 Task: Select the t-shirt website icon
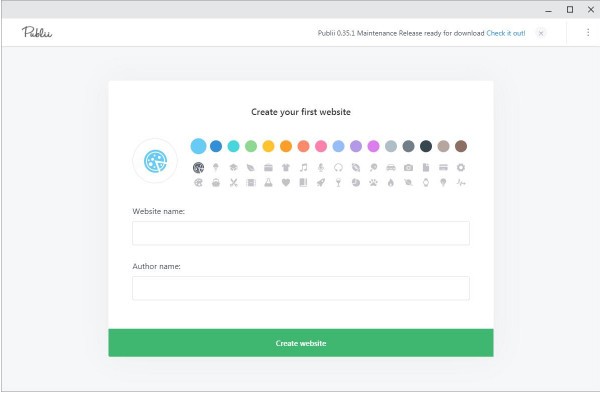pyautogui.click(x=286, y=168)
